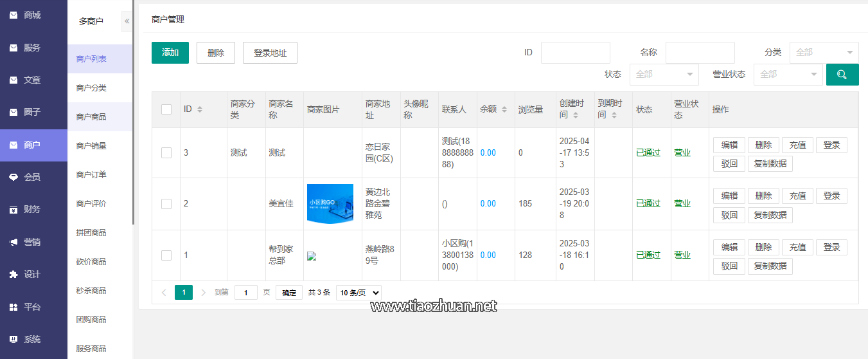This screenshot has height=359, width=868.
Task: Click the 设计 puzzle icon in sidebar
Action: [13, 274]
